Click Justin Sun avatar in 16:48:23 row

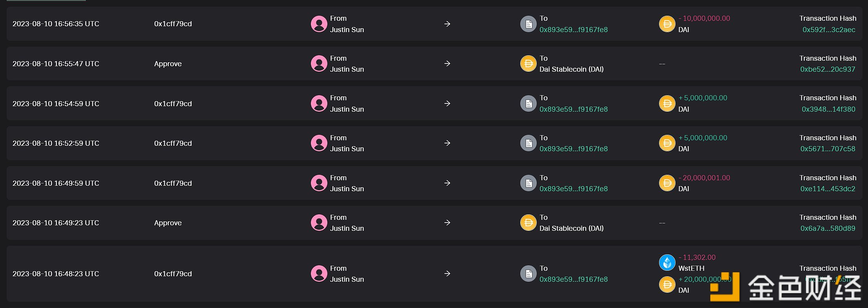[319, 274]
